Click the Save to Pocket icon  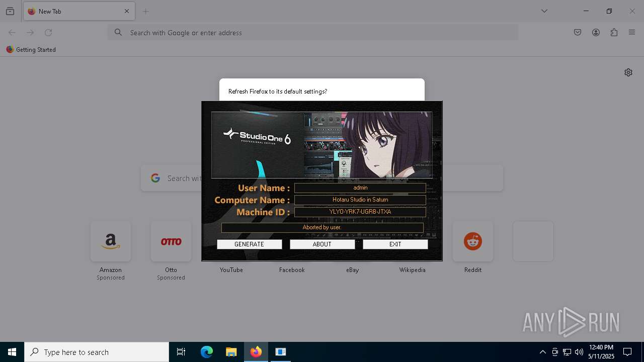point(578,33)
